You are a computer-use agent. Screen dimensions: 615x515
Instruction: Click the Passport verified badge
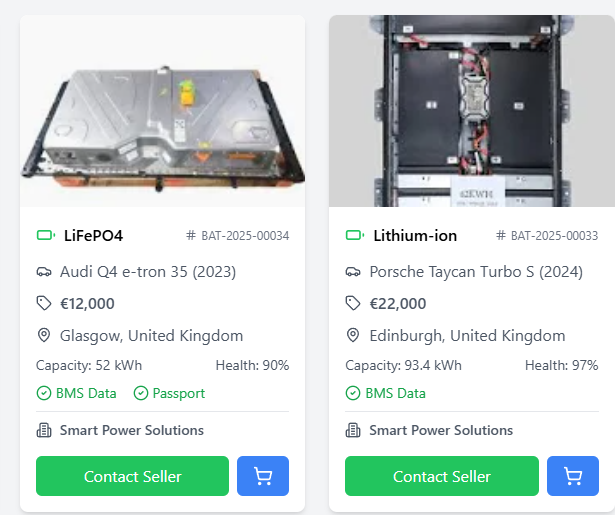(169, 393)
